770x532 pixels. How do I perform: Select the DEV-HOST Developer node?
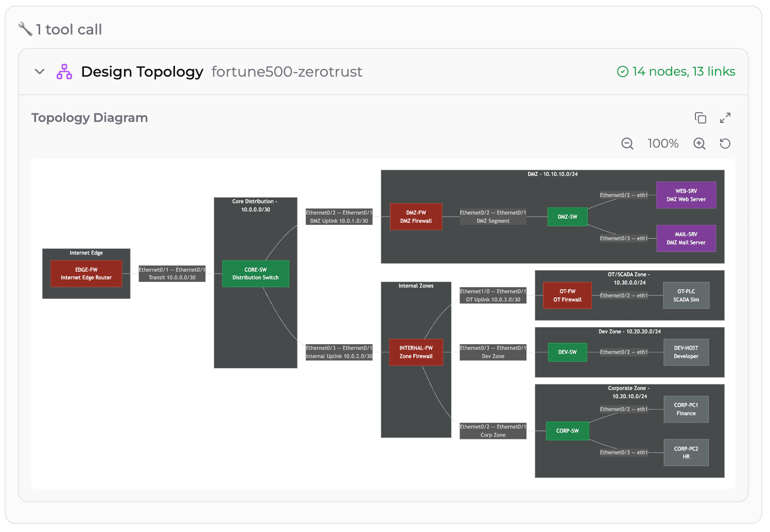(686, 352)
